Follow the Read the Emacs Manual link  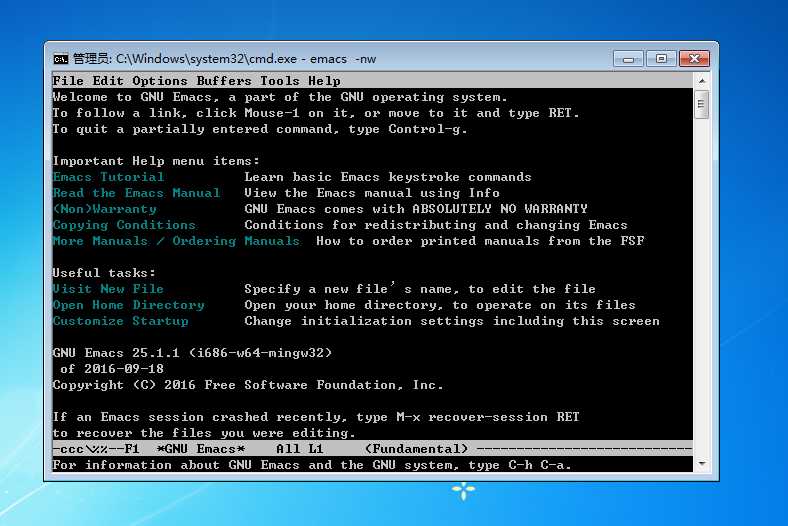[x=136, y=193]
